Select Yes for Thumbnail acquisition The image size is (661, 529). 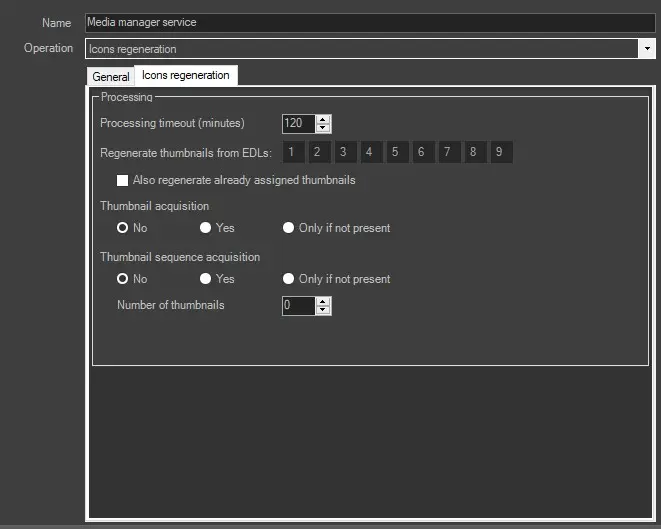tap(206, 228)
